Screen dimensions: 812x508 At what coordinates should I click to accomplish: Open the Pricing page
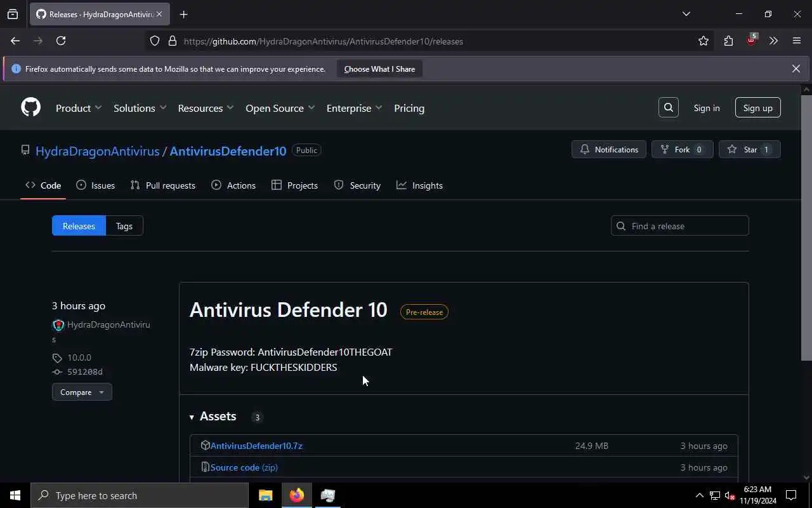tap(409, 108)
